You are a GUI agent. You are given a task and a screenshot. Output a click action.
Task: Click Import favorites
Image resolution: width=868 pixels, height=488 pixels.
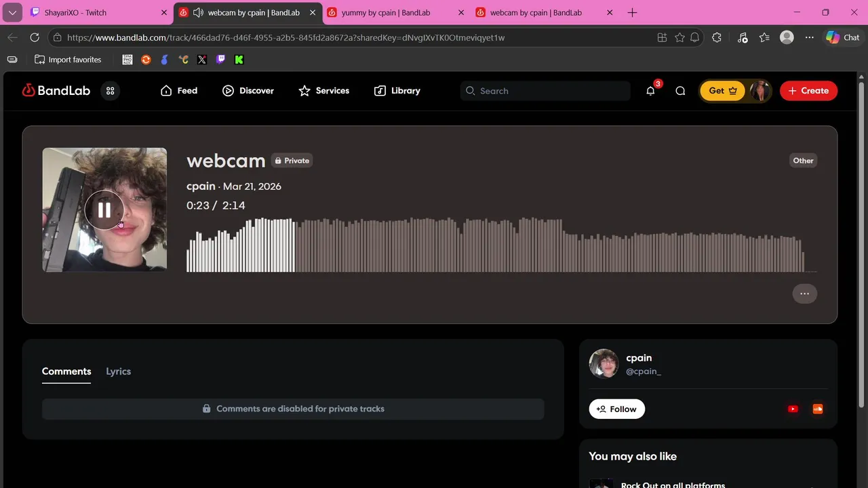tap(68, 60)
